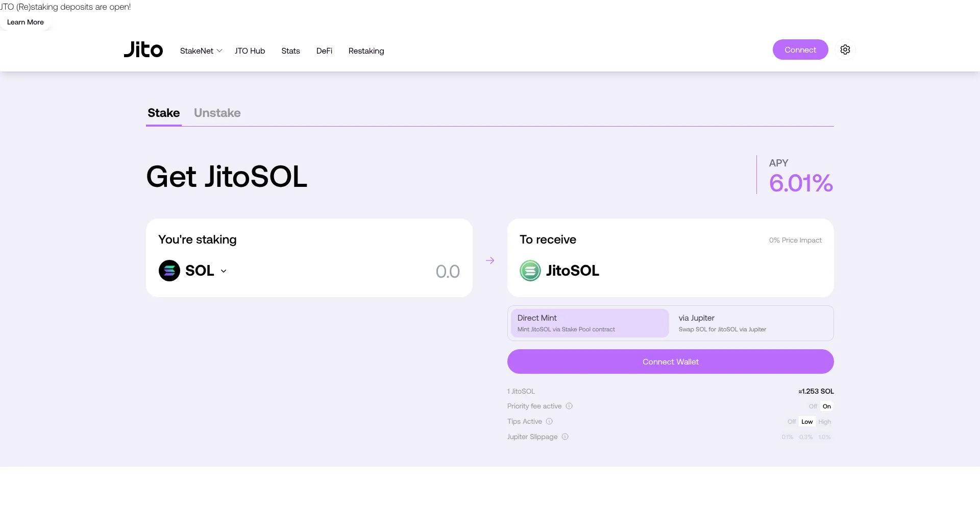Click the "You're staking" label
The image size is (980, 507).
(198, 239)
